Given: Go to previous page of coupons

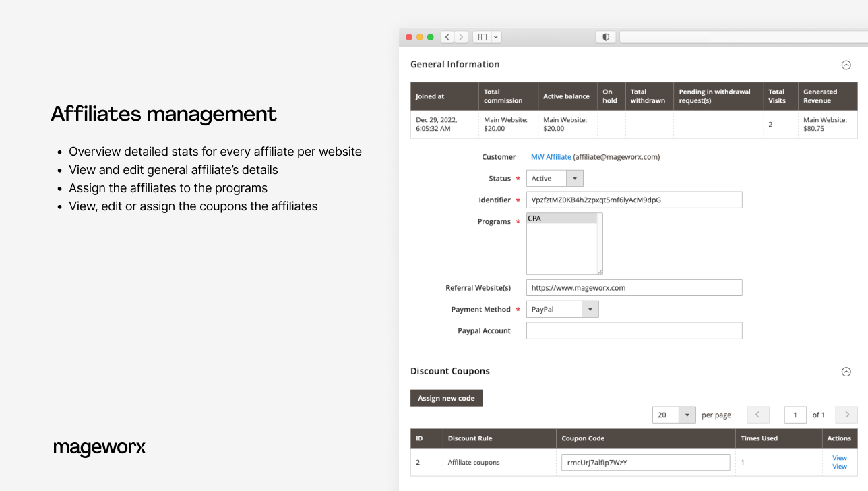Looking at the screenshot, I should coord(757,415).
